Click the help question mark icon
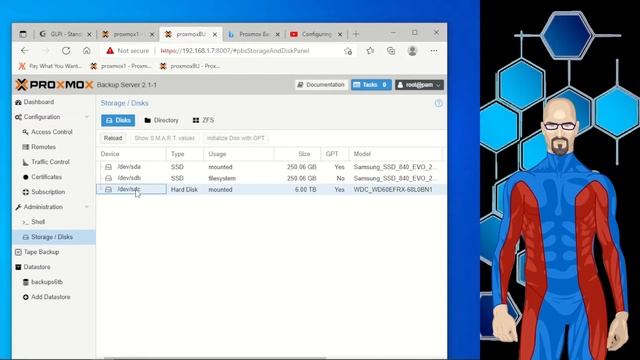This screenshot has width=640, height=360. (x=438, y=103)
